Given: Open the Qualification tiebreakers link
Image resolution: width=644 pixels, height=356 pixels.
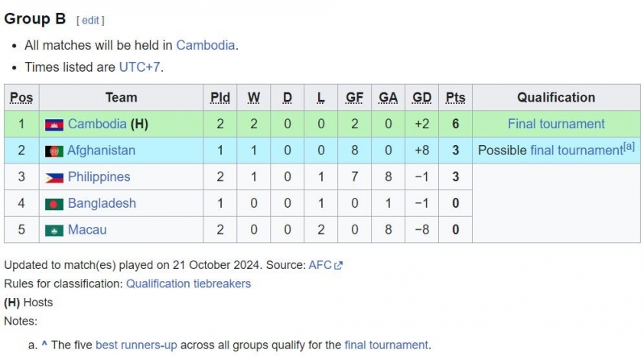Looking at the screenshot, I should 188,283.
